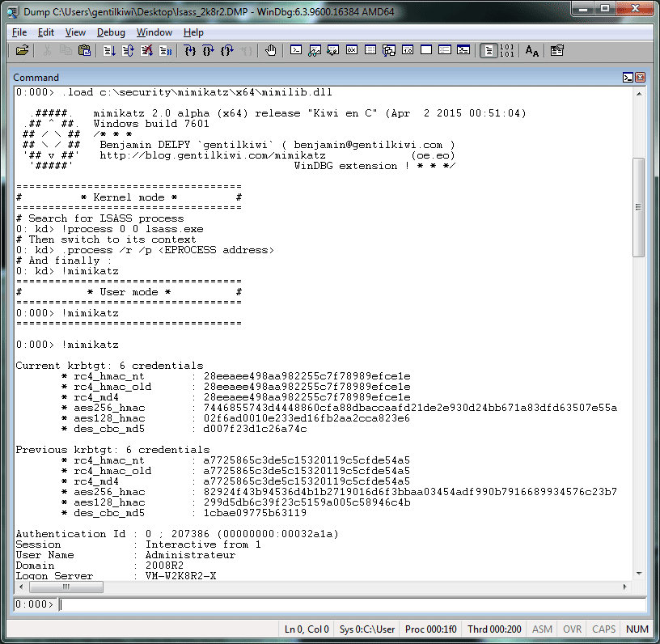Open the Font settings AA icon
The width and height of the screenshot is (660, 644).
click(531, 50)
